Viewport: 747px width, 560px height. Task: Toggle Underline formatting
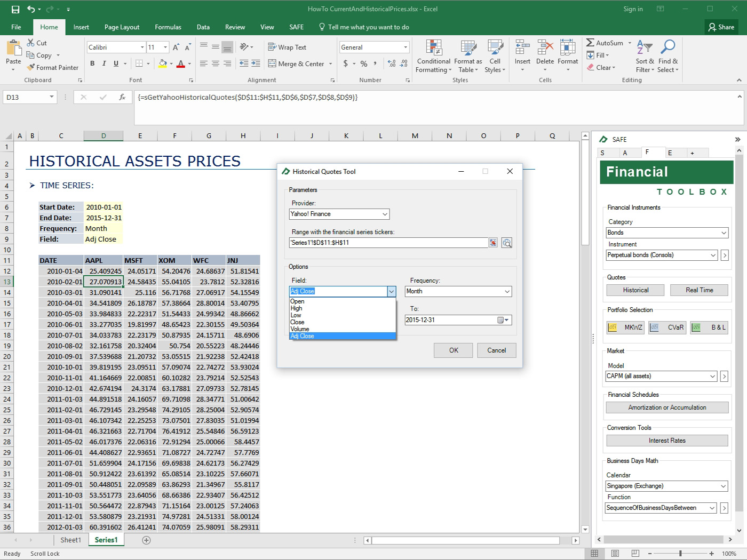116,63
